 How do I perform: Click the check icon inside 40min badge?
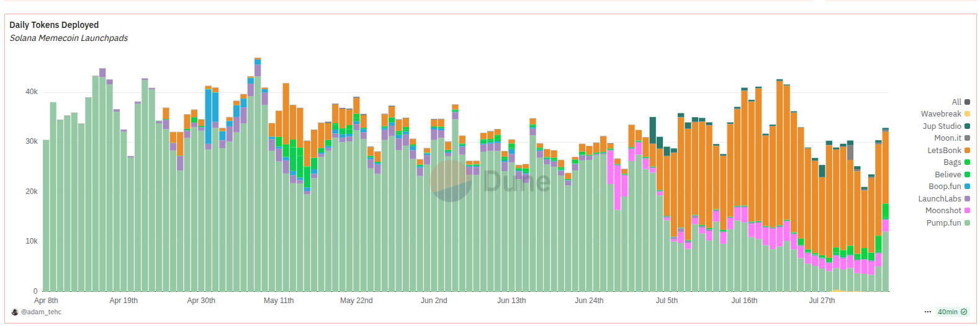click(964, 312)
